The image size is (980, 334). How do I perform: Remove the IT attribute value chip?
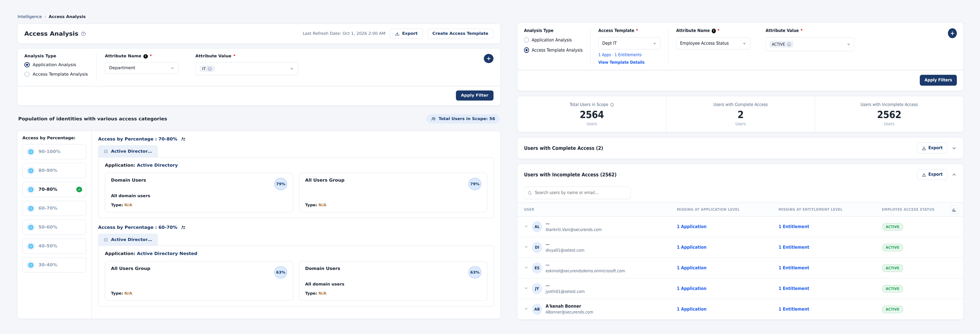click(x=209, y=69)
